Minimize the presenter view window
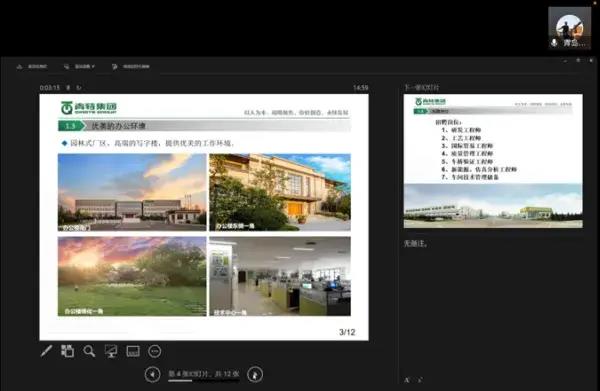600x391 pixels. (566, 60)
